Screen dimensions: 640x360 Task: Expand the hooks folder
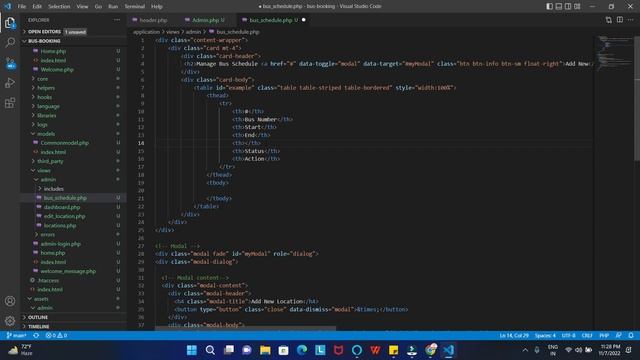pos(73,97)
